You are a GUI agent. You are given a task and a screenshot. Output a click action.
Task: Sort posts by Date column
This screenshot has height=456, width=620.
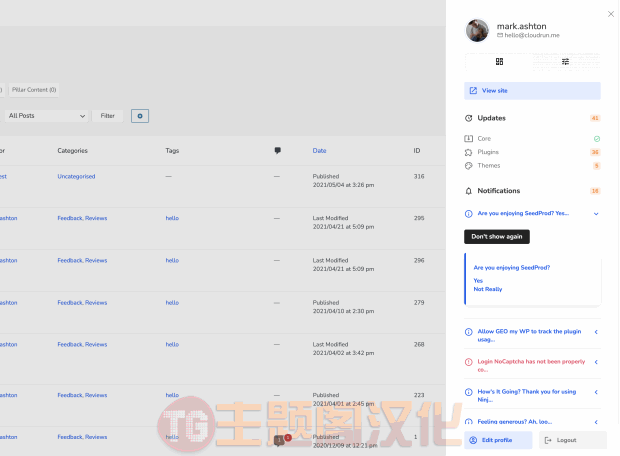coord(319,151)
